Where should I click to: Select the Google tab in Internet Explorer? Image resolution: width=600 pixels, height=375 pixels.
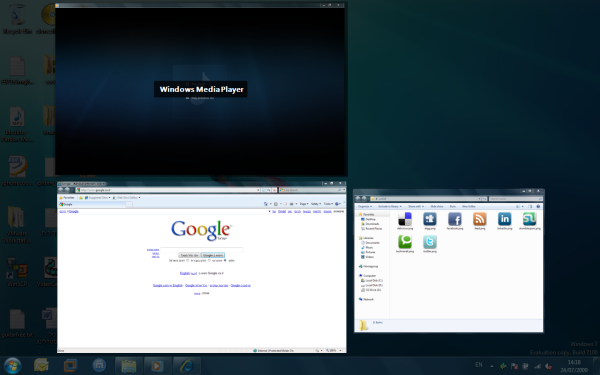[x=92, y=204]
